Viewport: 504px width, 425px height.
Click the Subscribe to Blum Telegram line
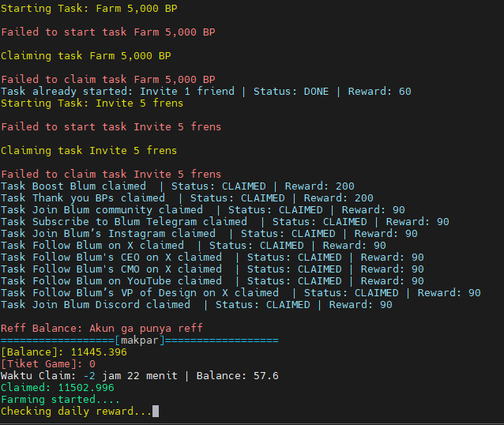click(x=225, y=222)
